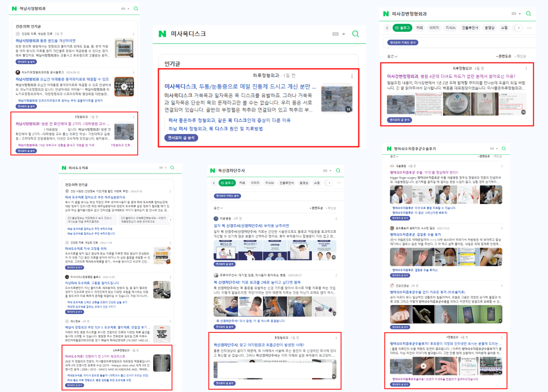Viewport: 548px width, 392px height.
Task: Expand keyboard dropdown arrow in 하남시정형외과 bar
Action: (128, 9)
